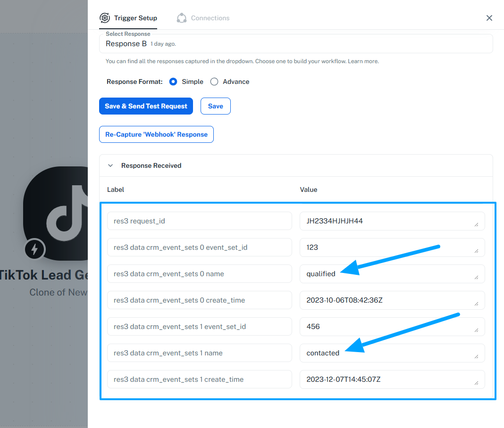Viewport: 504px width, 428px height.
Task: Click the Connections tab icon
Action: pos(182,18)
